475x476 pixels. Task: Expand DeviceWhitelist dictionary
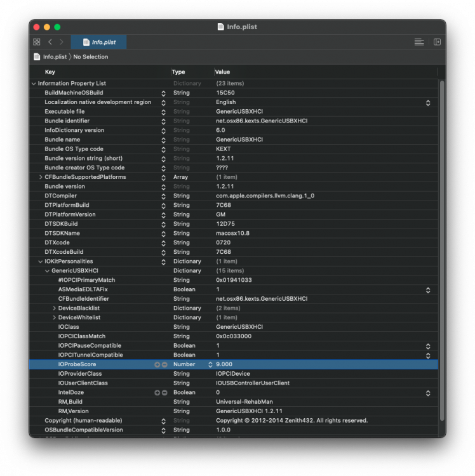click(54, 317)
